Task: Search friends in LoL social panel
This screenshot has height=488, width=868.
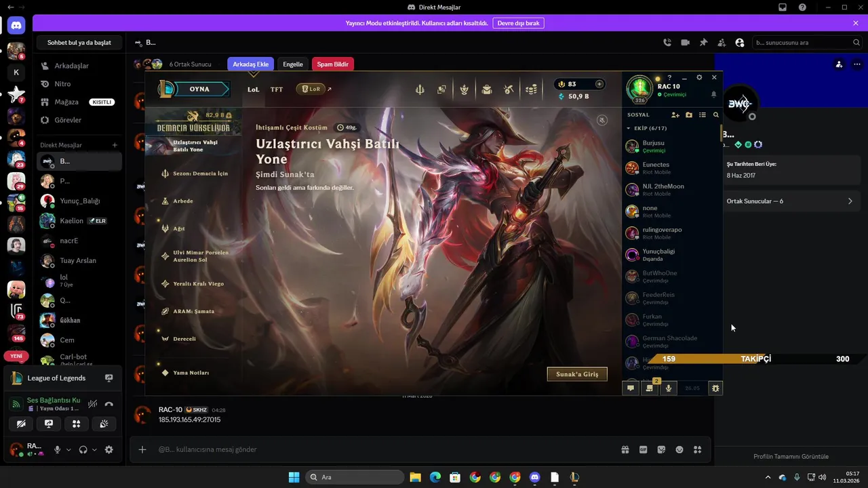Action: click(715, 115)
